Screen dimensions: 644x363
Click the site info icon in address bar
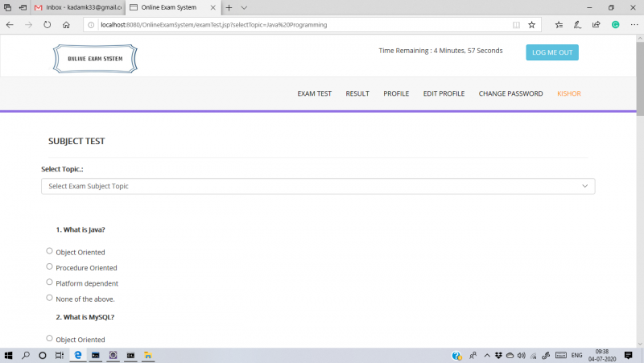click(91, 25)
